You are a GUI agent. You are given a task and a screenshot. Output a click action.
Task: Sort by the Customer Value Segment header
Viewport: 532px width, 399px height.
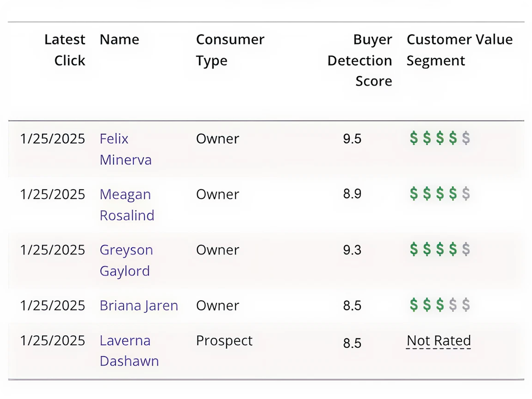(x=459, y=50)
